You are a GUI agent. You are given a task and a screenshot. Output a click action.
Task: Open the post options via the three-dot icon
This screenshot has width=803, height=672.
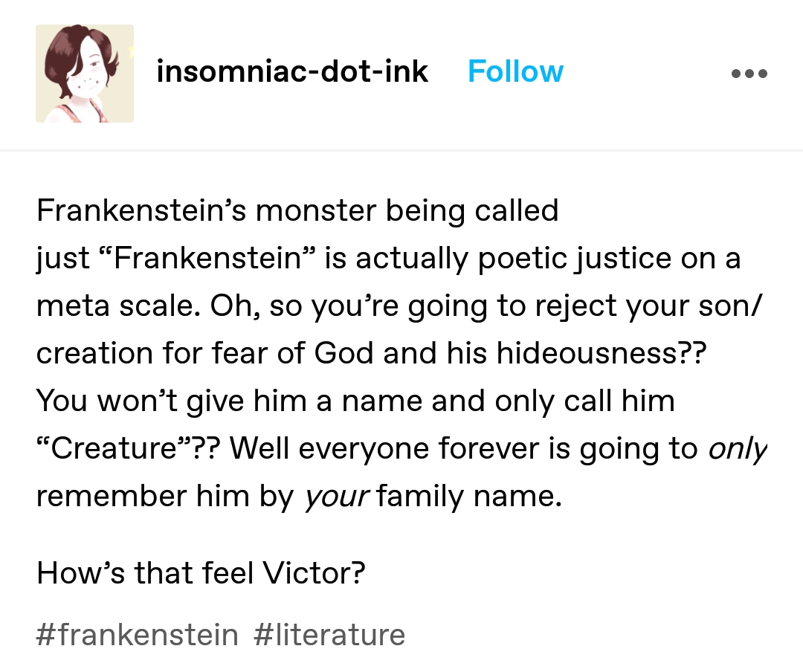[x=749, y=73]
